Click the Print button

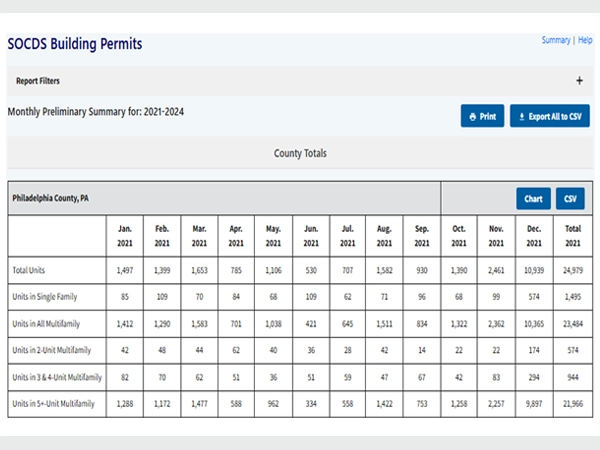482,116
